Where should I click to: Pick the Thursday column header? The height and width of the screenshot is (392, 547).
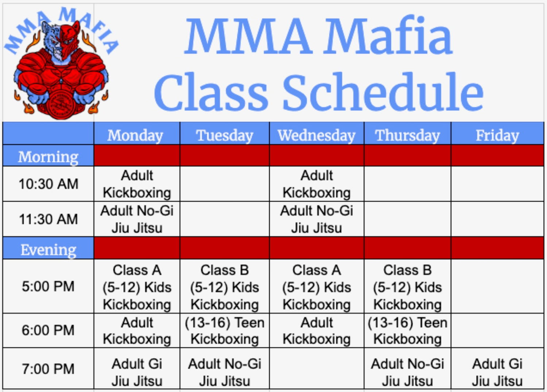408,135
